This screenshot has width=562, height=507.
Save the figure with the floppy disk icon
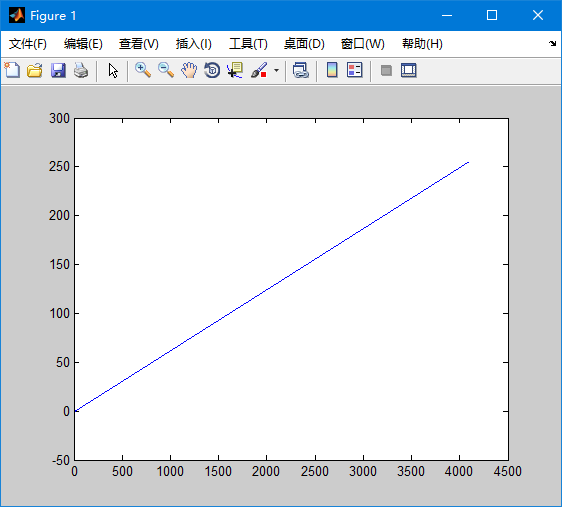click(x=58, y=70)
